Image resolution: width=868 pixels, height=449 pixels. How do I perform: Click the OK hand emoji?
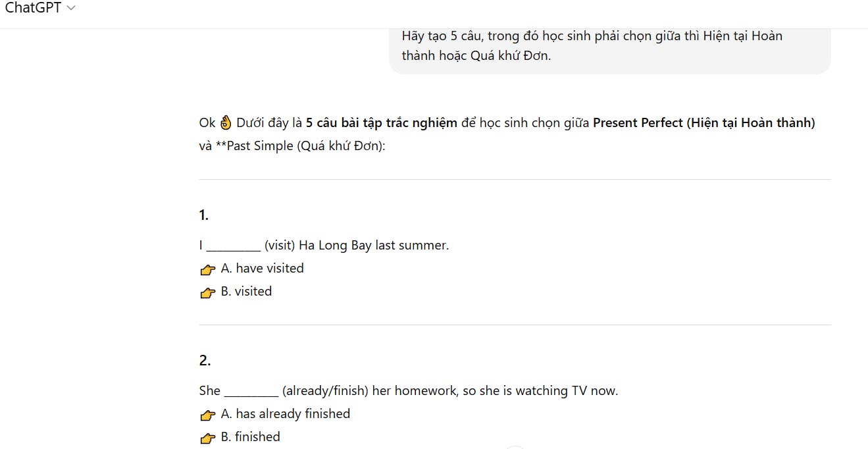coord(226,123)
